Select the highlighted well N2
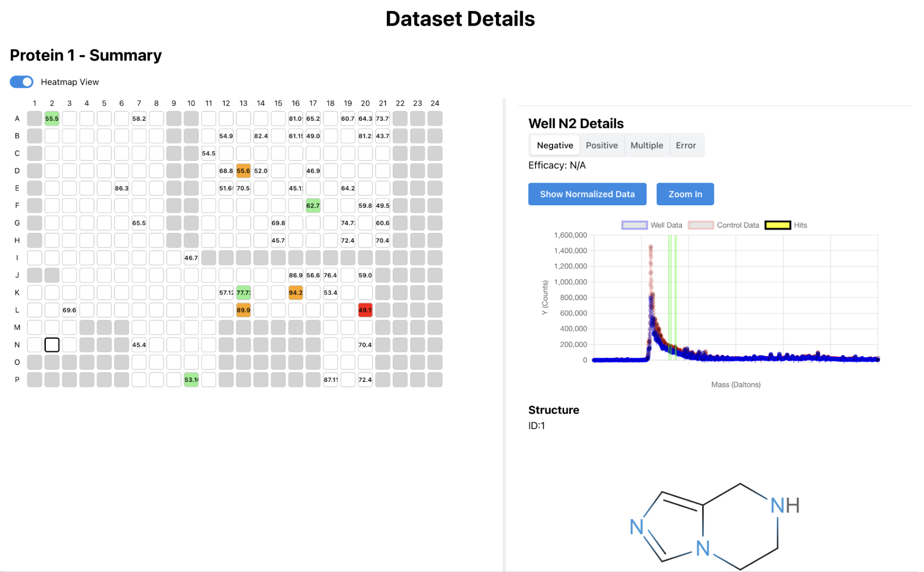924x572 pixels. pyautogui.click(x=52, y=345)
